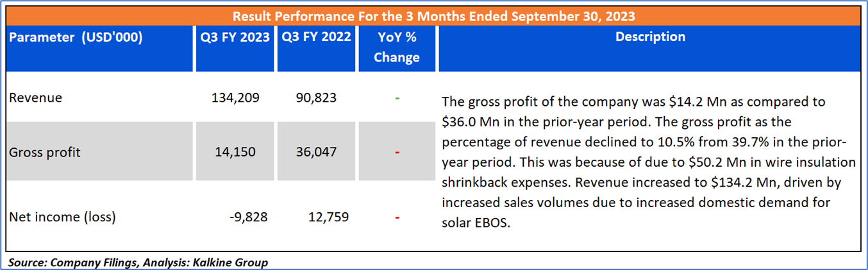Click the revenue value 90,823
868x270 pixels.
pyautogui.click(x=316, y=98)
